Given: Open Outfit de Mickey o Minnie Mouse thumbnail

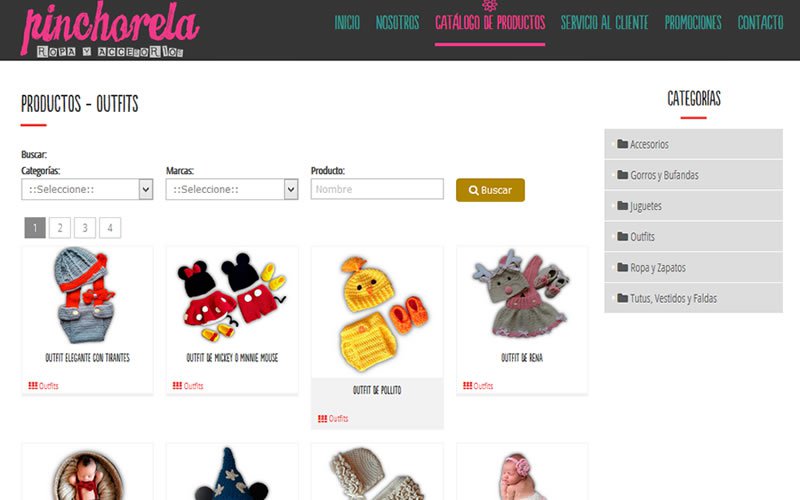Looking at the screenshot, I should coord(232,297).
